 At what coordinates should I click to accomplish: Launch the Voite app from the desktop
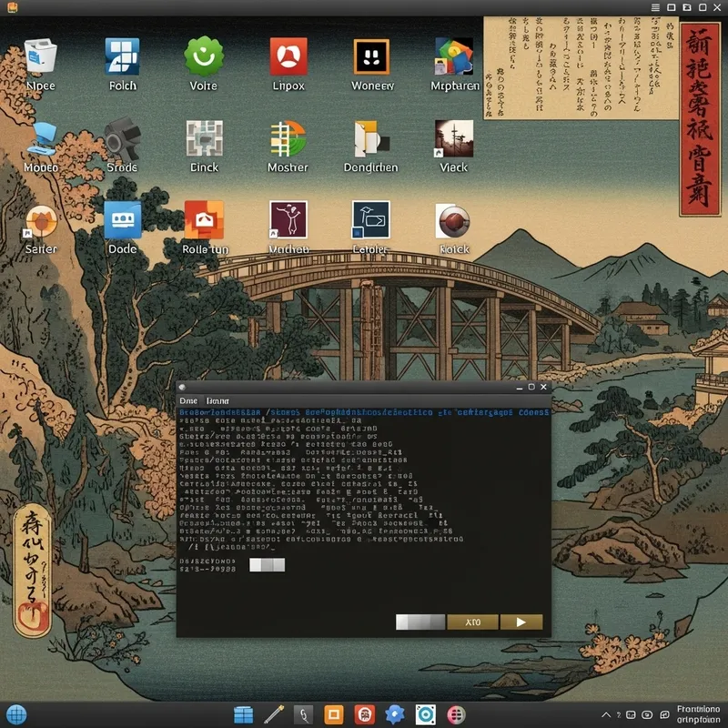(x=202, y=59)
